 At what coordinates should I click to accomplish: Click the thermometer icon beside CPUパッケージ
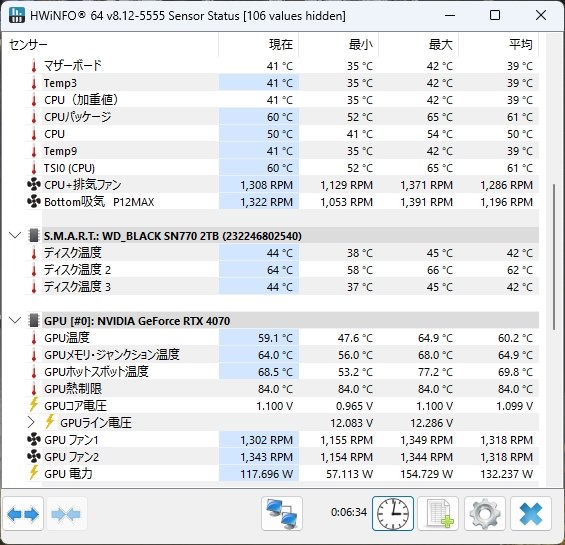point(34,117)
